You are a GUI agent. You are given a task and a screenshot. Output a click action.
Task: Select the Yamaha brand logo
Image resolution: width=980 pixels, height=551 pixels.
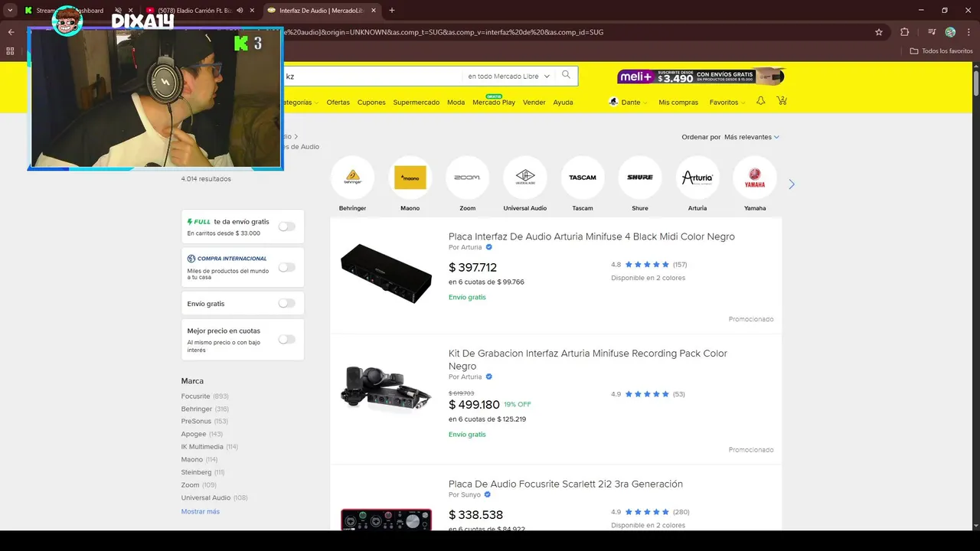[755, 178]
